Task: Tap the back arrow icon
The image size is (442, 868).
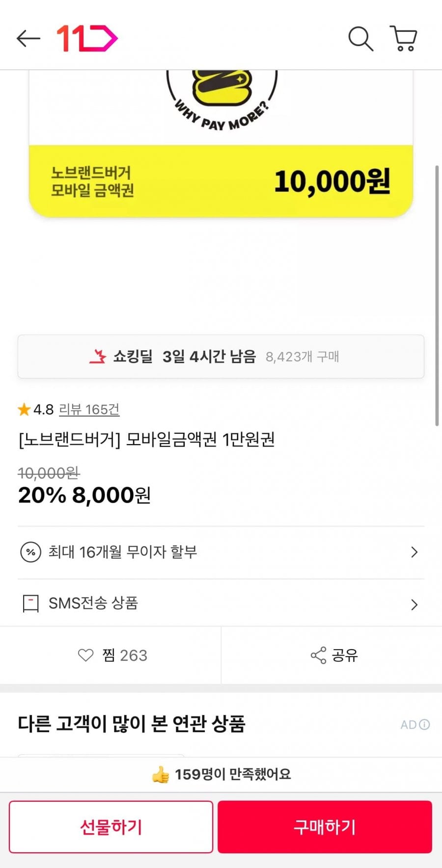Action: [28, 38]
